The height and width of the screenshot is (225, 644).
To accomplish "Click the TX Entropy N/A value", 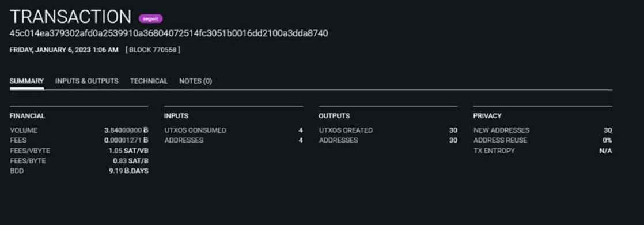I will [605, 151].
